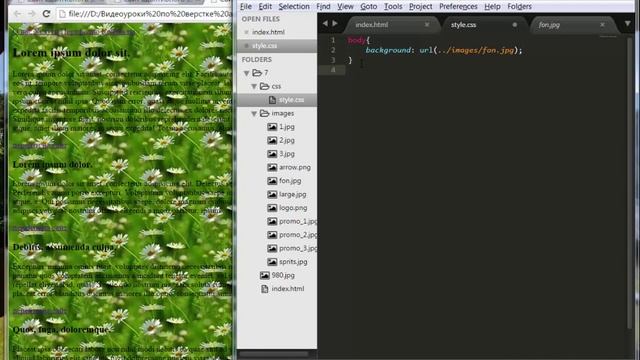This screenshot has width=640, height=360.
Task: Open promo_3.jpg image file icon
Action: coord(272,248)
